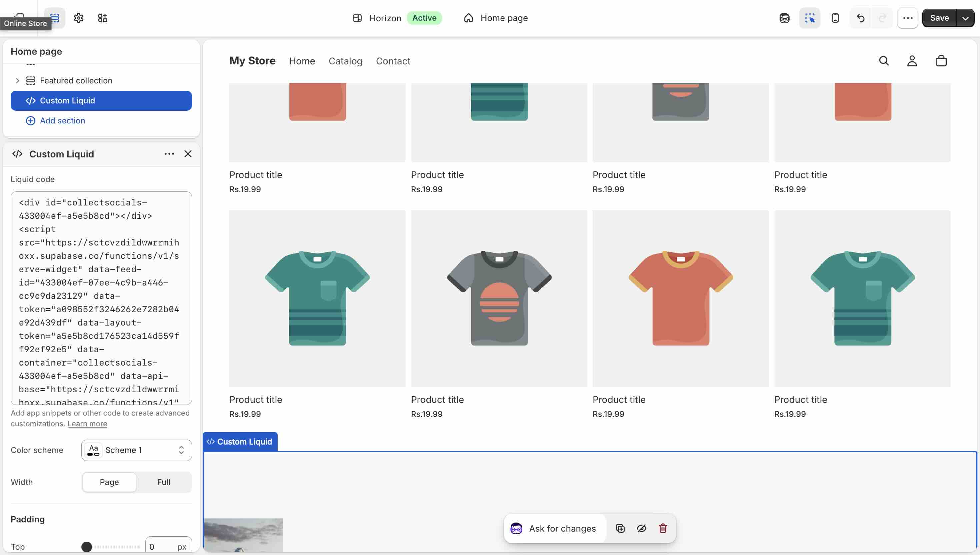Click the Liquid code label

tap(32, 179)
